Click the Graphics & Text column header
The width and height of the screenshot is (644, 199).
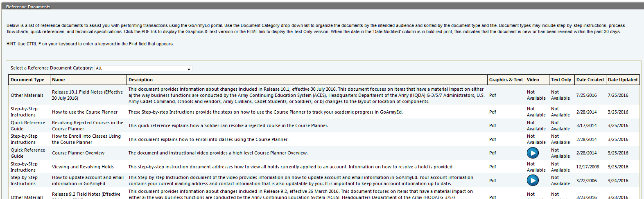click(x=506, y=80)
